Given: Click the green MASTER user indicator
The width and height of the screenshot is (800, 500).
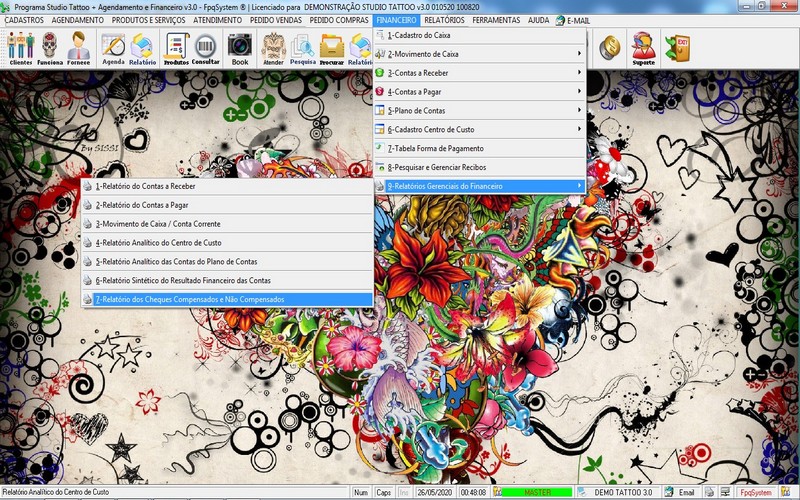Looking at the screenshot, I should [537, 492].
